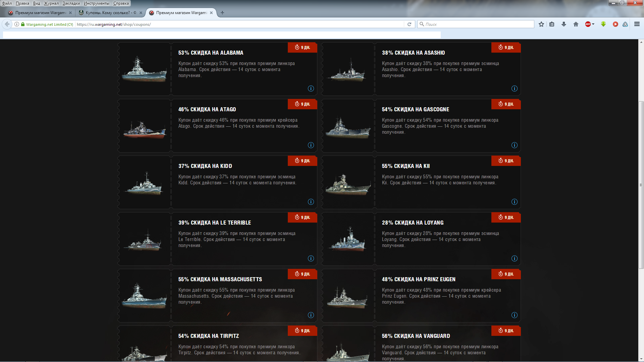
Task: Open info icon for Alabama coupon
Action: (x=311, y=88)
